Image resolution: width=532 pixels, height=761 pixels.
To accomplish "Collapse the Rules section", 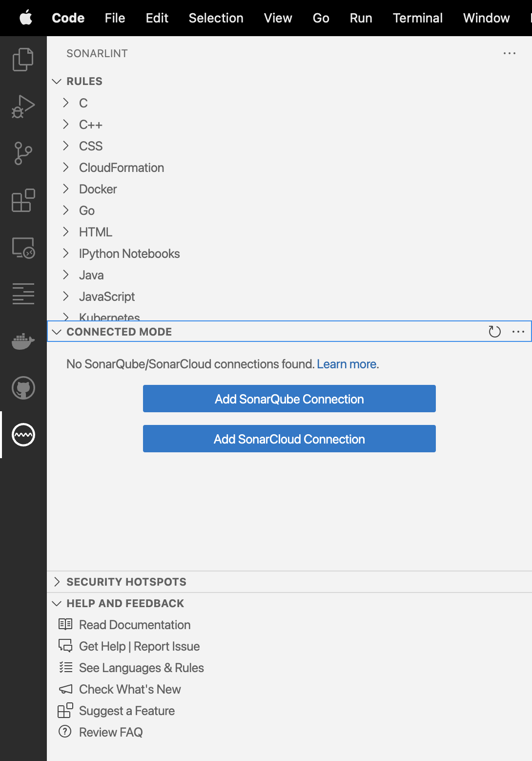I will [x=57, y=81].
